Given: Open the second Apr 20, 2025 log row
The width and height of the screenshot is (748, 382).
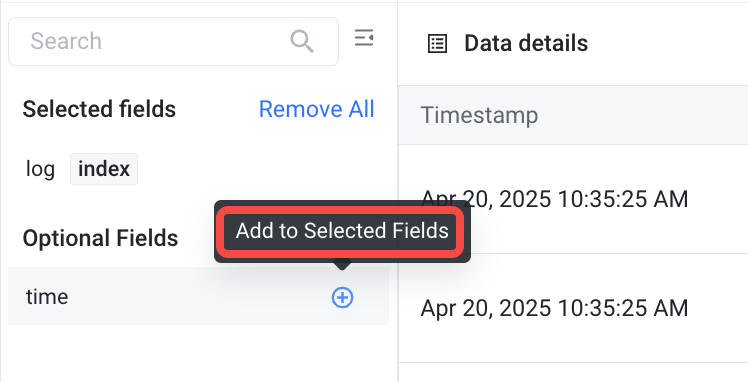Looking at the screenshot, I should point(573,308).
